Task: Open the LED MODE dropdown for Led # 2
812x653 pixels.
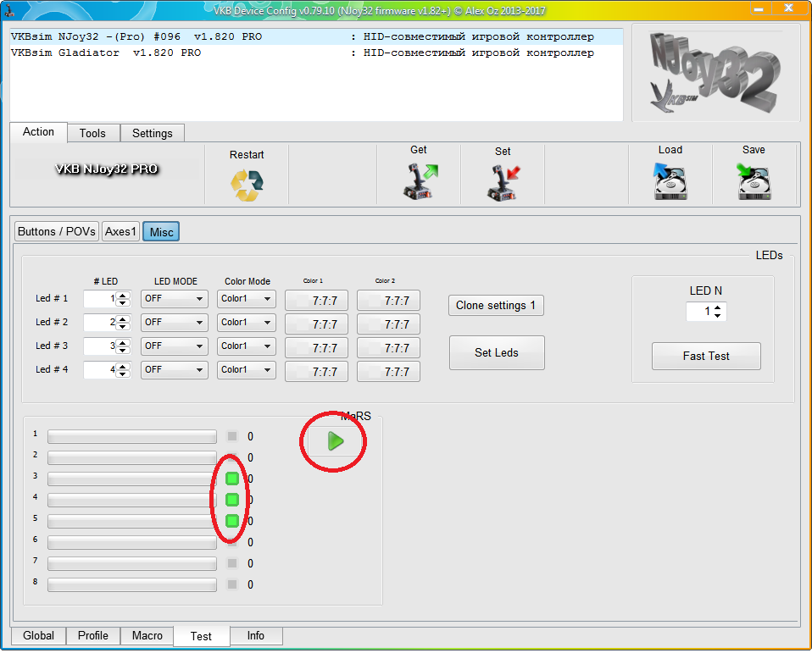Action: coord(174,323)
